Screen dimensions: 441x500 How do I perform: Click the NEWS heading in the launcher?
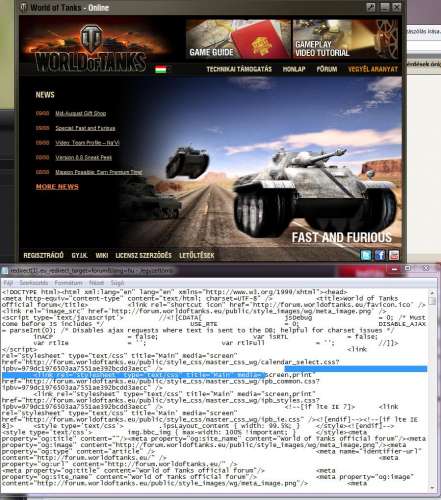pos(45,95)
